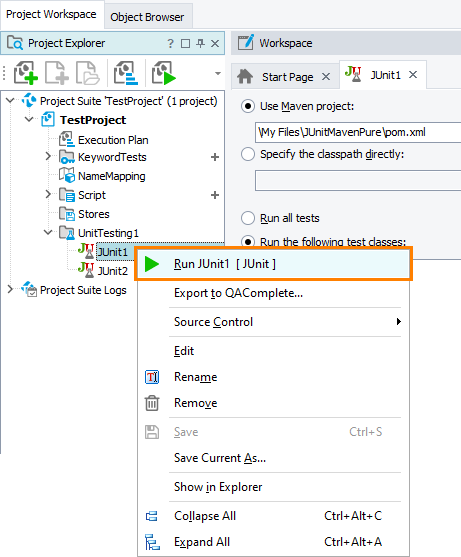This screenshot has height=557, width=461.
Task: Open the toolbar overflow dropdown arrow
Action: tap(218, 74)
